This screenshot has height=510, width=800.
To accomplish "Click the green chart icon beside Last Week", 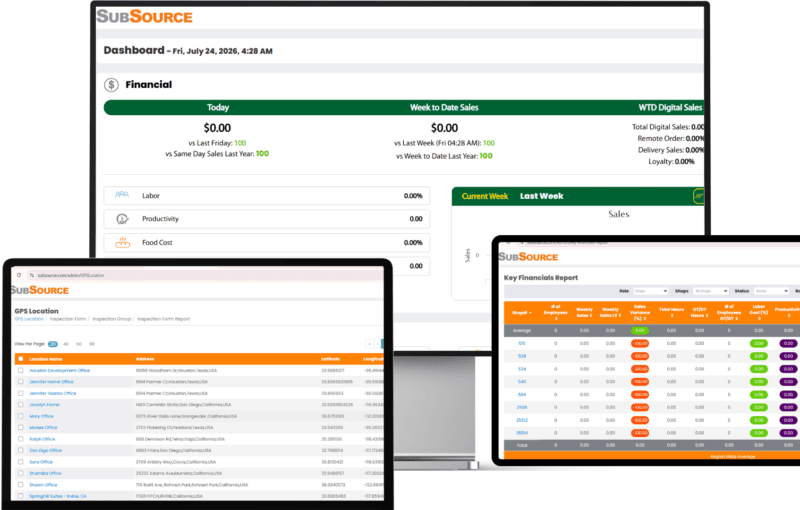I will pyautogui.click(x=698, y=196).
